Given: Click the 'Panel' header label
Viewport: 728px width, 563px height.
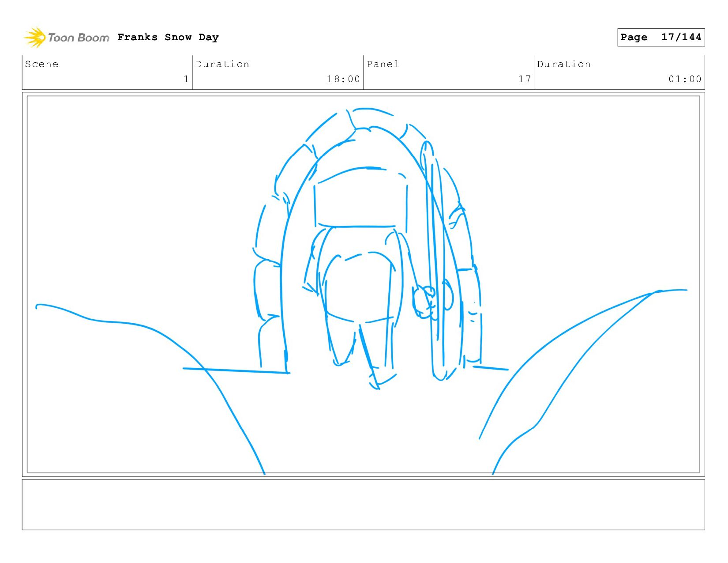Looking at the screenshot, I should [383, 64].
